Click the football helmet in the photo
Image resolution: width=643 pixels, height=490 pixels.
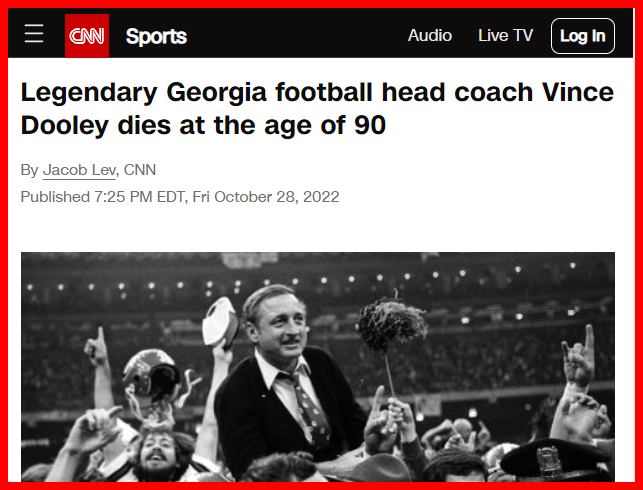coord(150,380)
